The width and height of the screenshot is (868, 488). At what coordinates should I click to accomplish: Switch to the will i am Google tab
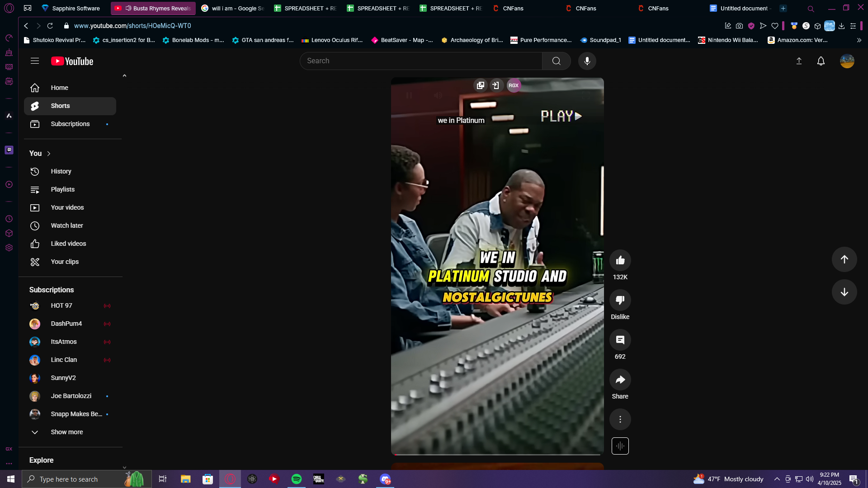point(233,8)
